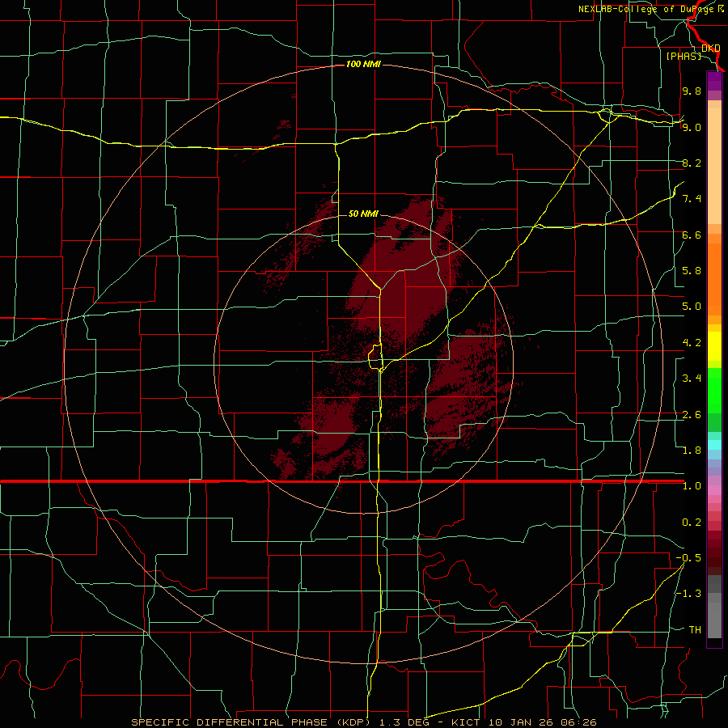Screen dimensions: 728x728
Task: Click the 4.2 value on the color scale
Action: click(692, 343)
